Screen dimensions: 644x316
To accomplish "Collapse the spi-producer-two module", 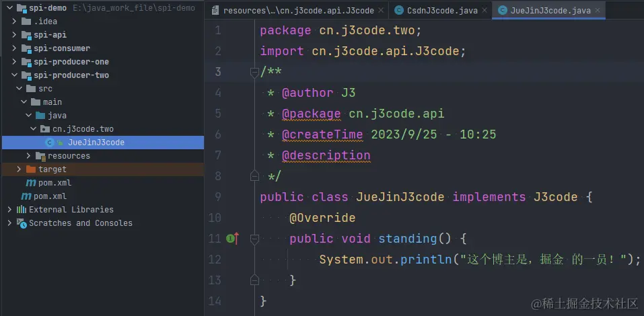I will click(x=14, y=75).
